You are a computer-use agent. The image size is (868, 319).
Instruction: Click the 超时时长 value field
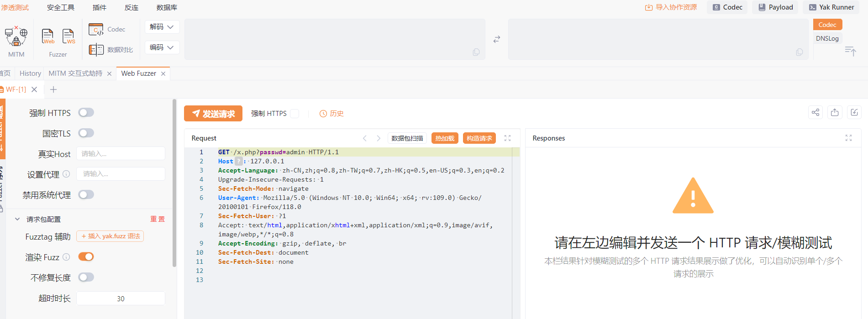click(x=121, y=298)
